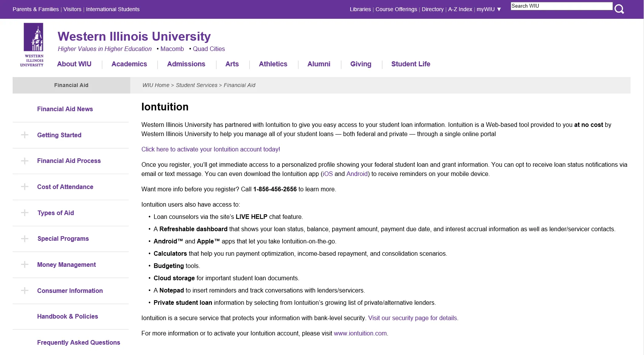Expand the Getting Started section

click(25, 135)
